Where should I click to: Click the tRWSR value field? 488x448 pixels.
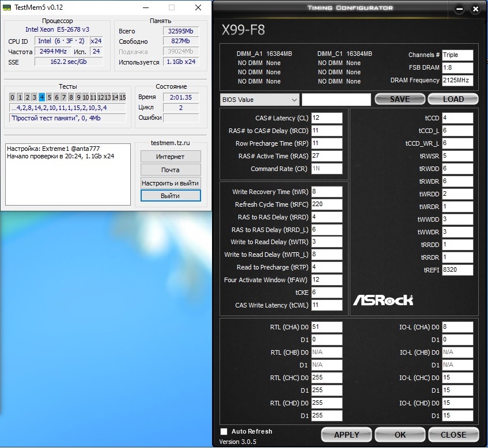click(x=457, y=156)
